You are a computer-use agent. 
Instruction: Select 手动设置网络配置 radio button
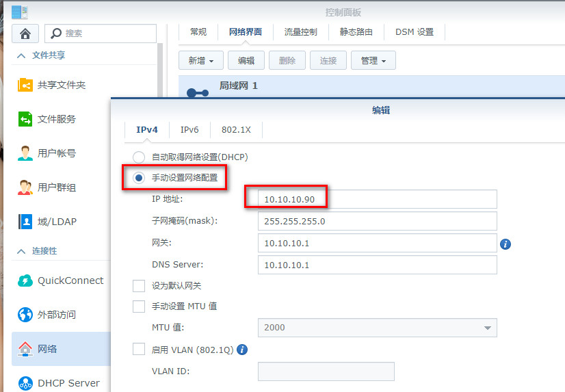(139, 178)
